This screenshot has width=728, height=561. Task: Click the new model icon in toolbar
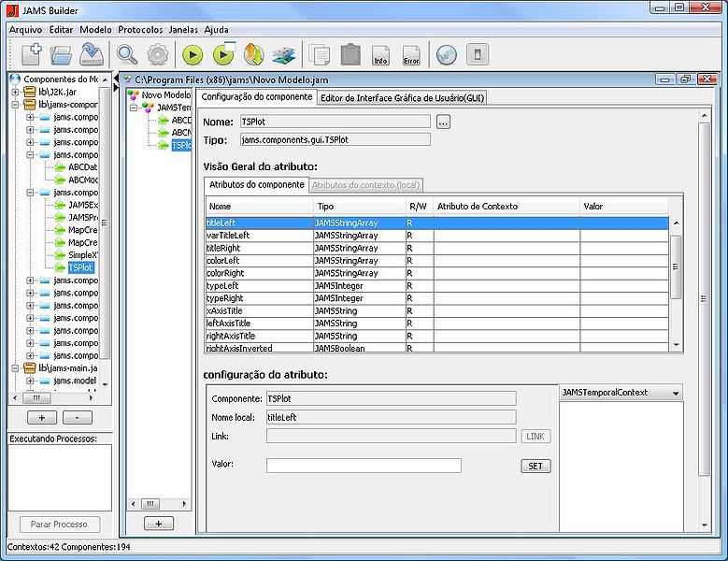(31, 54)
